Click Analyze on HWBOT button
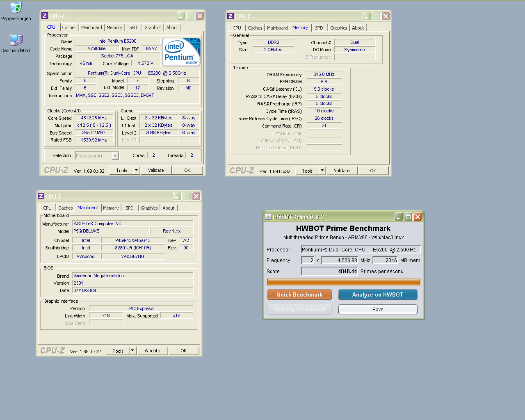This screenshot has width=525, height=420. 378,294
